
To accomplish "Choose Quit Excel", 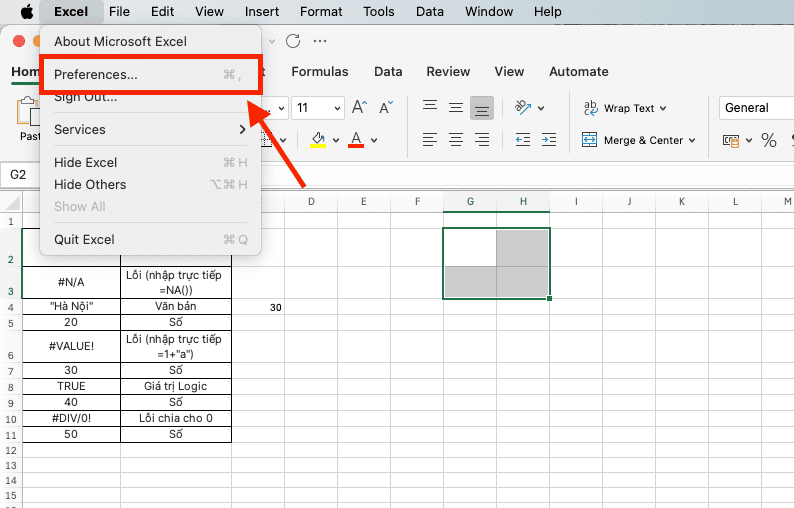I will (x=150, y=240).
